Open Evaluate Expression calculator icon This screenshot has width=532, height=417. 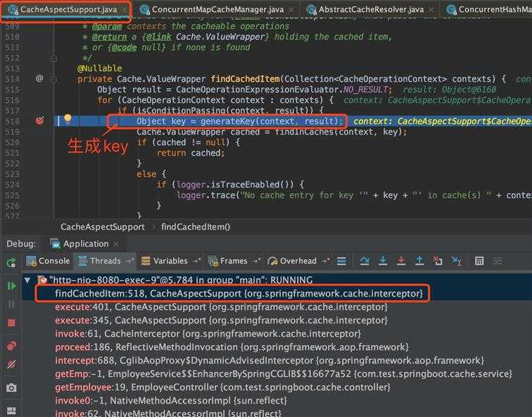[x=479, y=261]
